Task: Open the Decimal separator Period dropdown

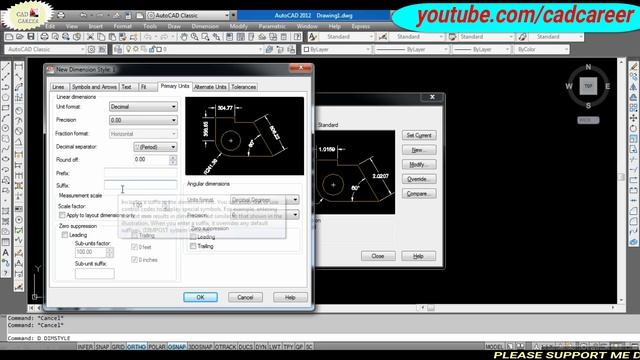Action: [x=155, y=147]
